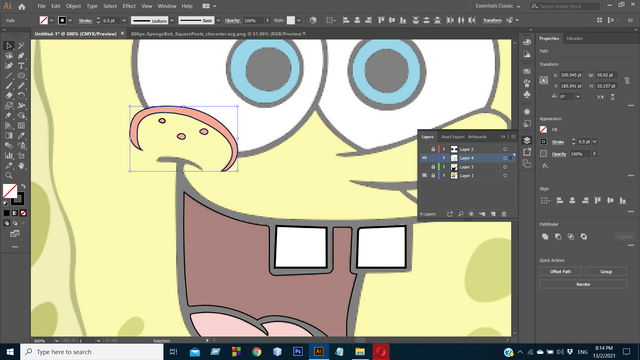
Task: Open zoom level dropdown at status bar
Action: 56,340
